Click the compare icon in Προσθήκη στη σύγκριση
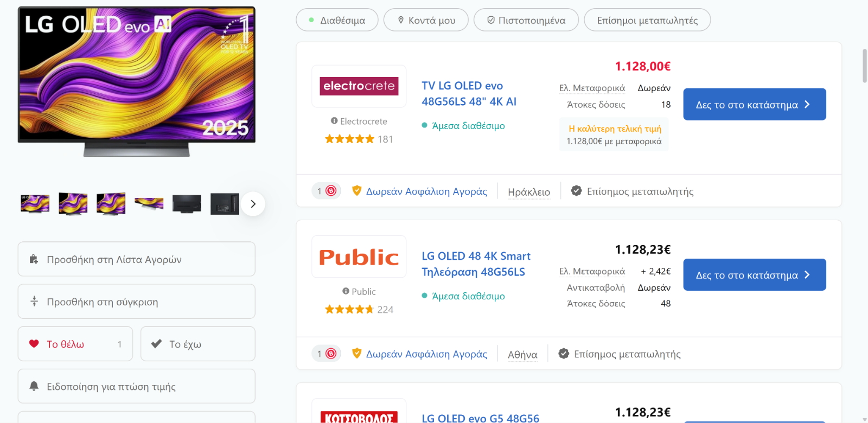The height and width of the screenshot is (423, 868). tap(34, 302)
